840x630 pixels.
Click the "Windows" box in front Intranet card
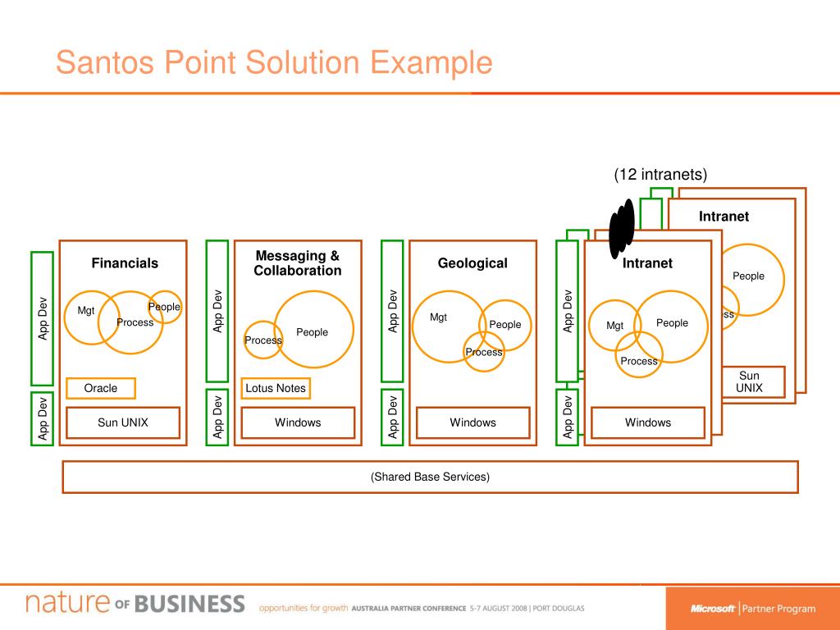coord(648,422)
